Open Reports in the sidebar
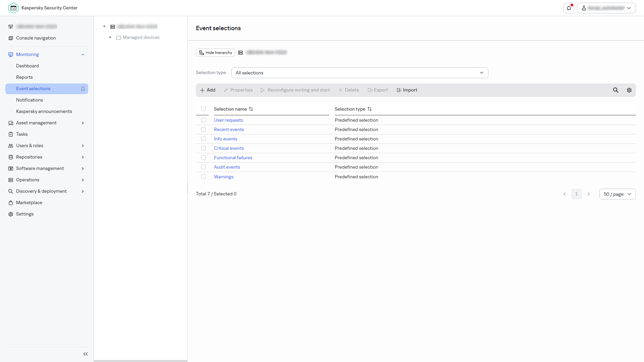The width and height of the screenshot is (644, 362). click(24, 77)
